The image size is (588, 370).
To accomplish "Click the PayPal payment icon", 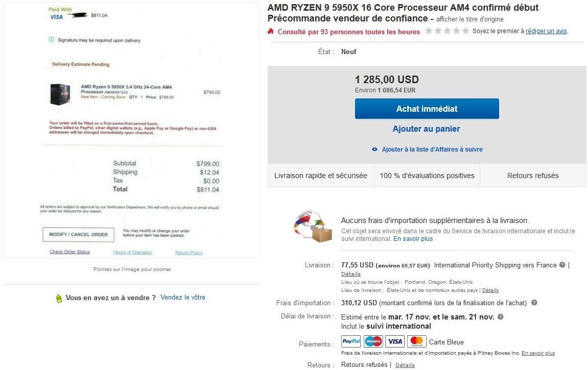I will 351,341.
